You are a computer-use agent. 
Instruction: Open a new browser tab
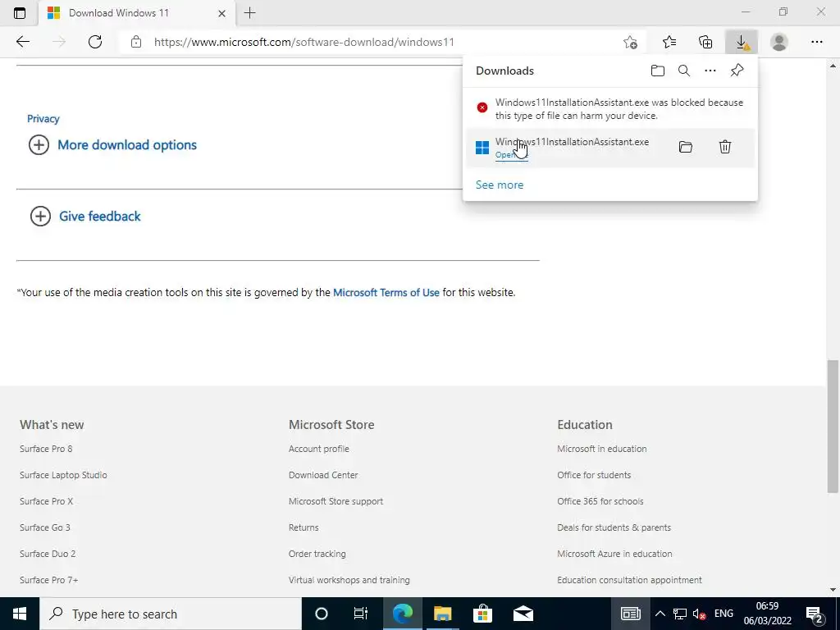(249, 13)
